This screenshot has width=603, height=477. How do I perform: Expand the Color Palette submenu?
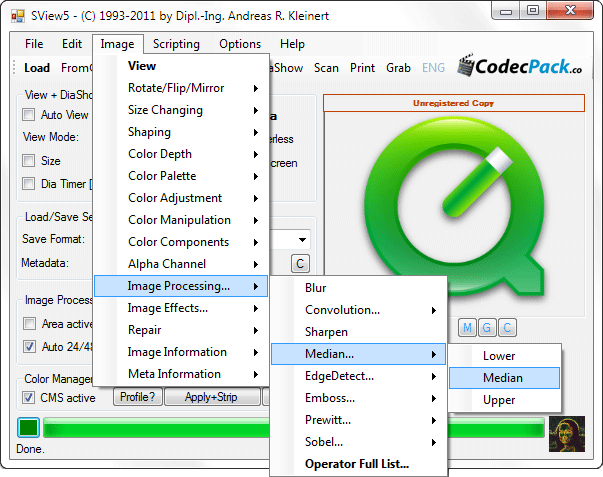pos(181,176)
